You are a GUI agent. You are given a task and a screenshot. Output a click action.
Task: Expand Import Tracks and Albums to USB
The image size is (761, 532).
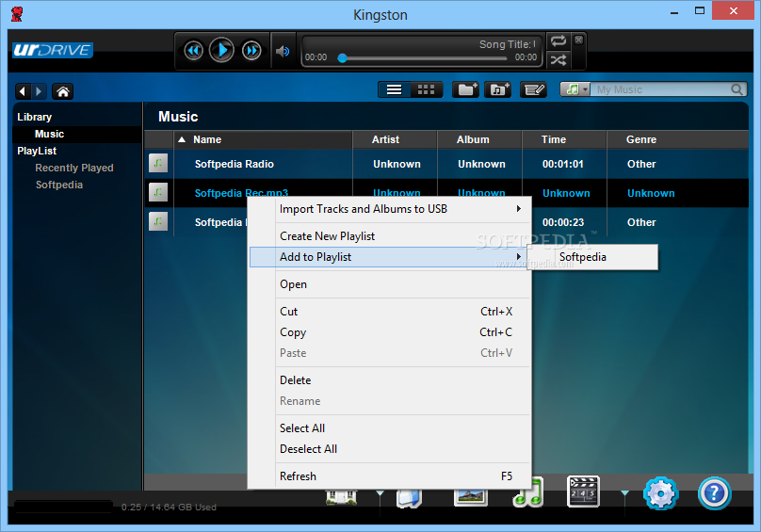coord(390,209)
